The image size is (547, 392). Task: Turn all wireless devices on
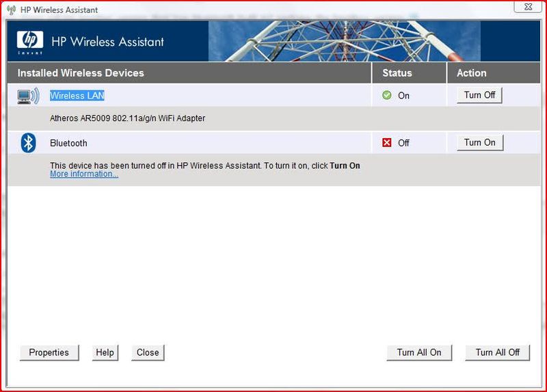click(419, 352)
